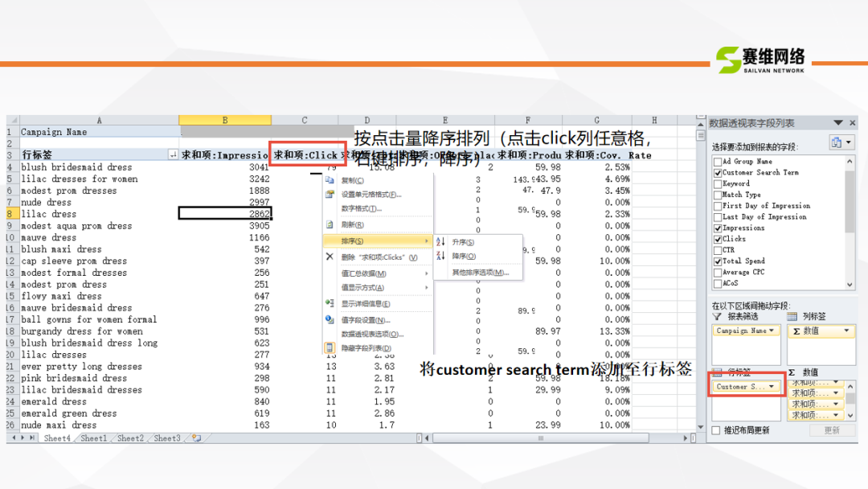Click the refresh (刷新) icon in context menu

coord(330,225)
